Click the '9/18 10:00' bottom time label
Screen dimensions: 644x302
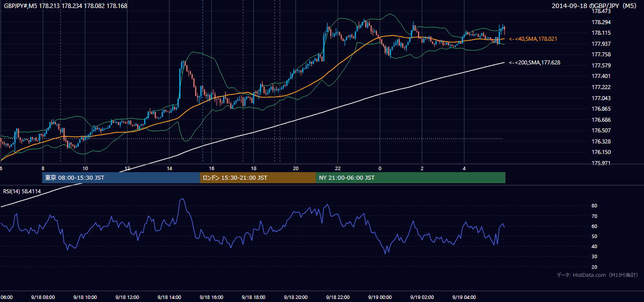pyautogui.click(x=85, y=297)
